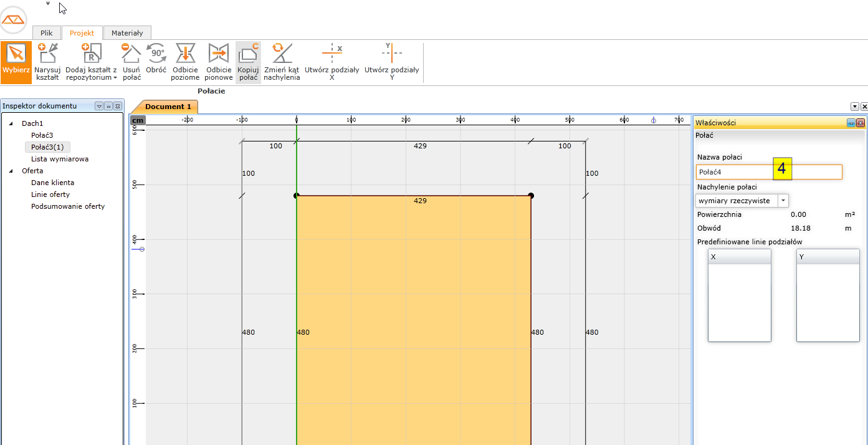Click Utwórz podziały Y tool
Viewport: 868px width, 445px height.
pyautogui.click(x=391, y=62)
